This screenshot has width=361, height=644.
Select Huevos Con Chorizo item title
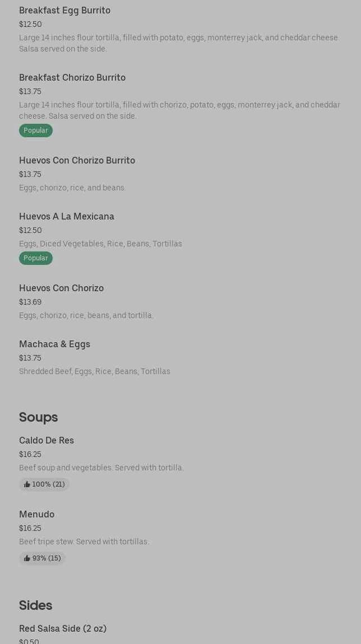[61, 288]
